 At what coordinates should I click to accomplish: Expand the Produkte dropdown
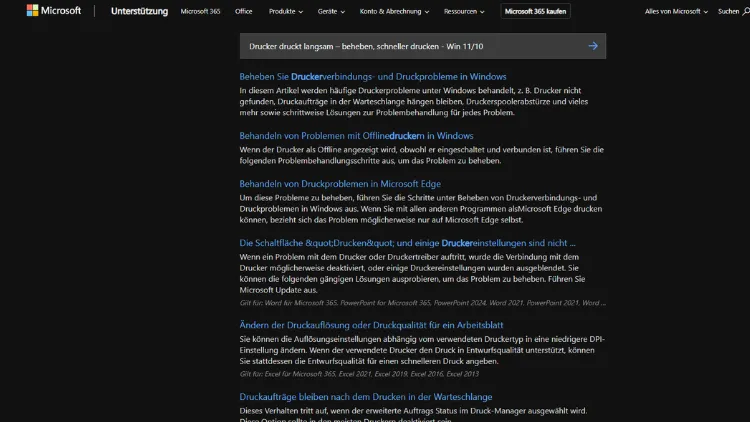click(x=286, y=11)
